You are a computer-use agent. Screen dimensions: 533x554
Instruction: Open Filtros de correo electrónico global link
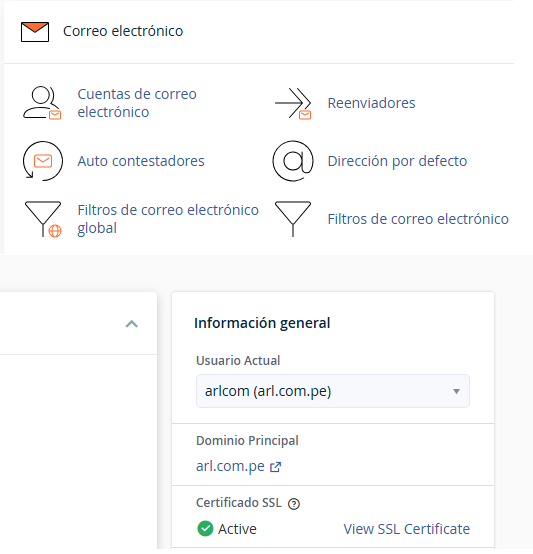(168, 219)
